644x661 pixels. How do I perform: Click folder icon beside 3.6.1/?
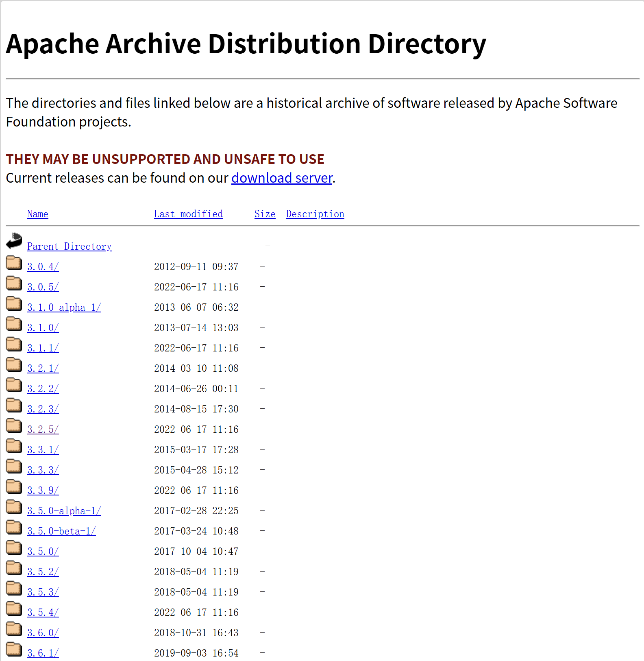(x=14, y=649)
